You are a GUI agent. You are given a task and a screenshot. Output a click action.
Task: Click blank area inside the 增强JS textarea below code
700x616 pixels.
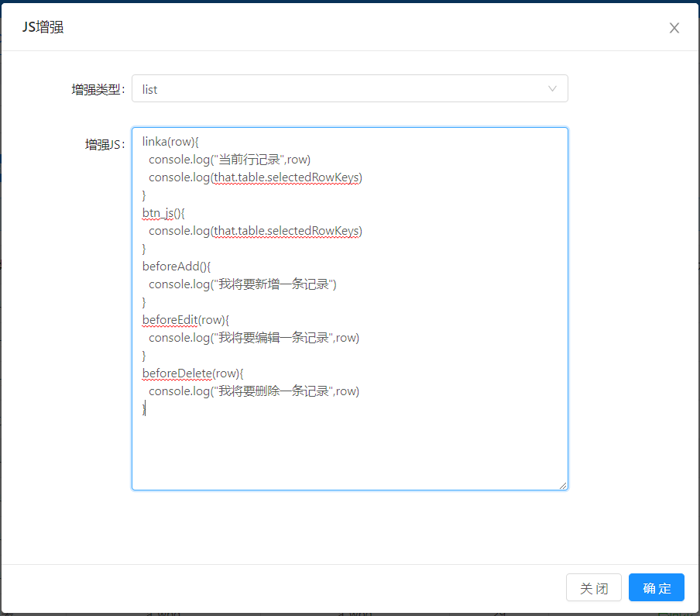(x=349, y=451)
